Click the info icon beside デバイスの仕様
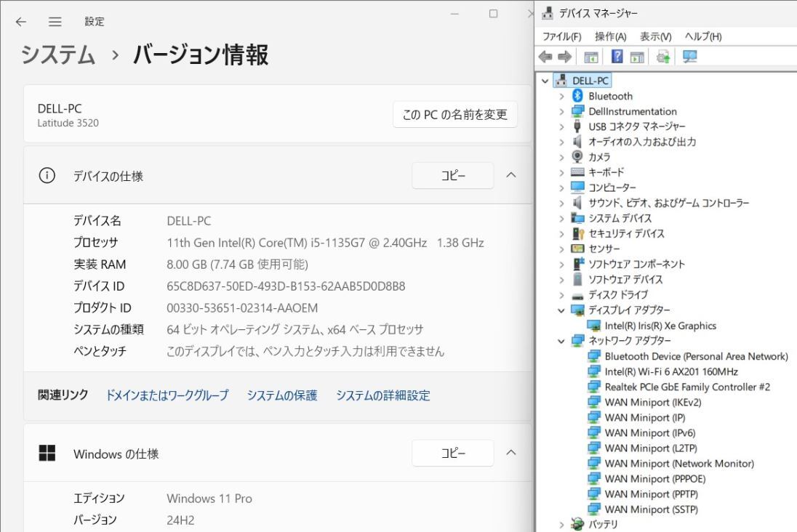Image resolution: width=797 pixels, height=532 pixels. click(47, 176)
